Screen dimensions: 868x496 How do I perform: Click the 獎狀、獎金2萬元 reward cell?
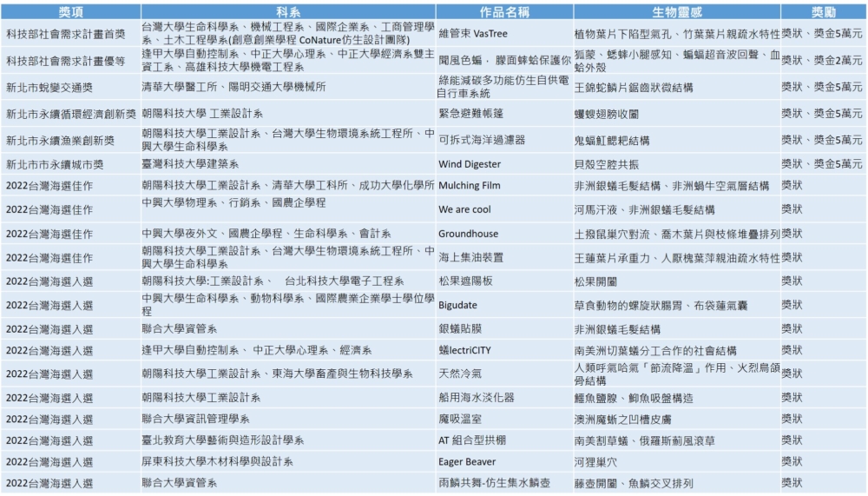824,61
